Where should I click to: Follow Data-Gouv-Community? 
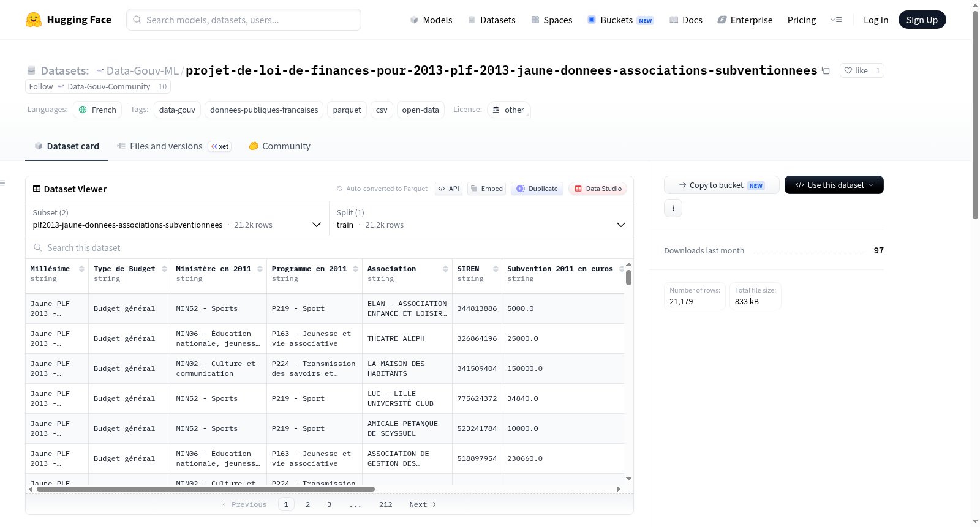pos(89,86)
